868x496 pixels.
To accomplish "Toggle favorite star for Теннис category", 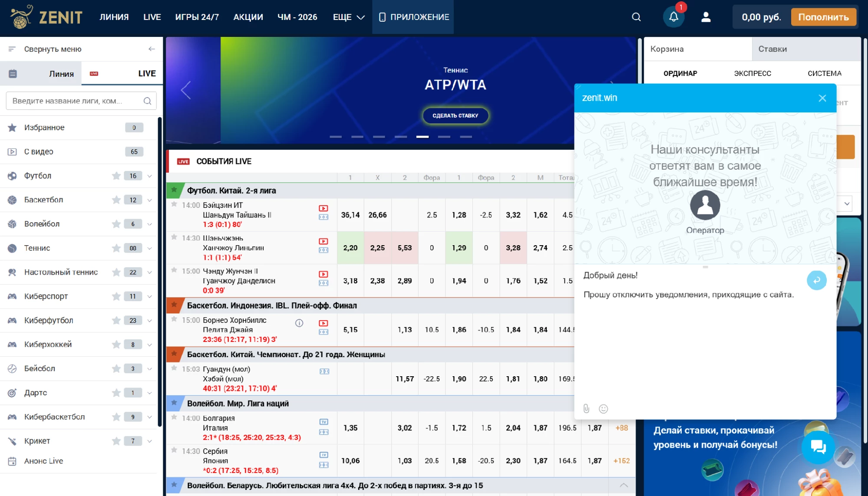I will tap(116, 248).
